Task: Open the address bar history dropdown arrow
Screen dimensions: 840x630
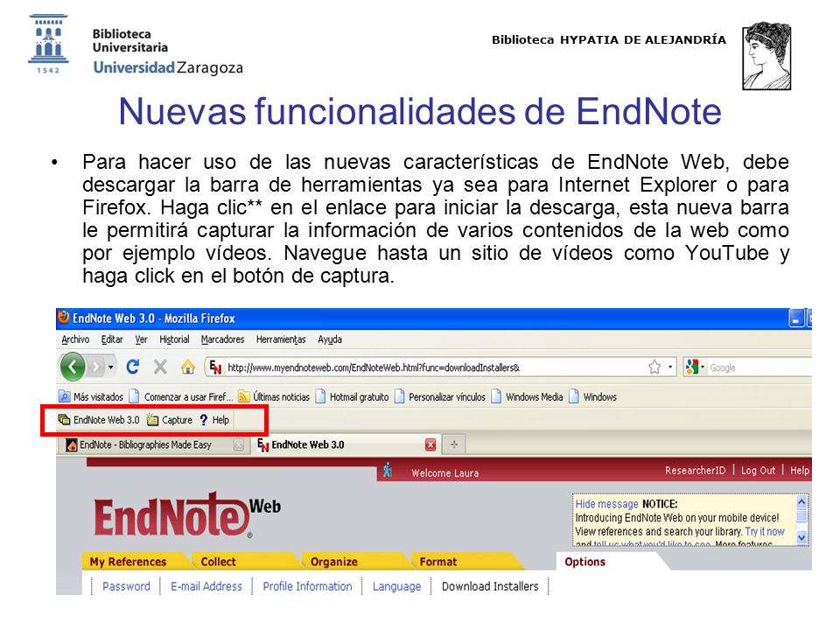Action: pyautogui.click(x=669, y=367)
